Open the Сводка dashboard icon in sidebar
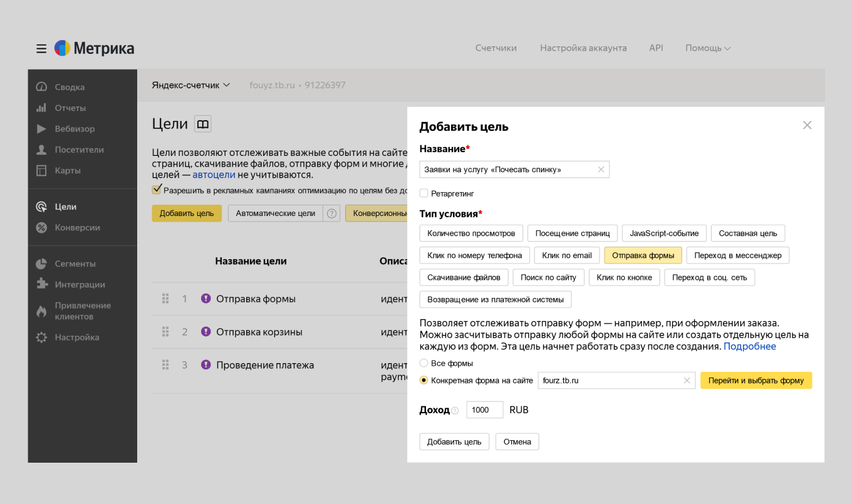The height and width of the screenshot is (504, 852). tap(41, 87)
